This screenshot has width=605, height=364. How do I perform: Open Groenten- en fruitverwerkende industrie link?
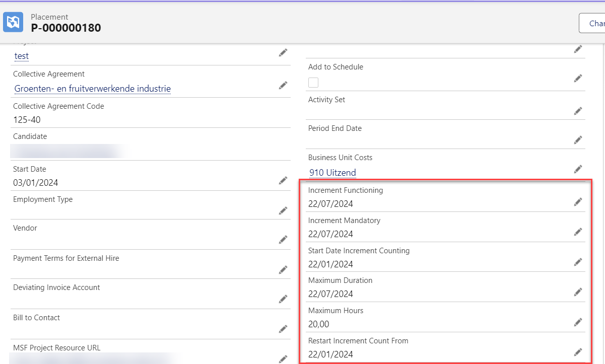tap(93, 89)
